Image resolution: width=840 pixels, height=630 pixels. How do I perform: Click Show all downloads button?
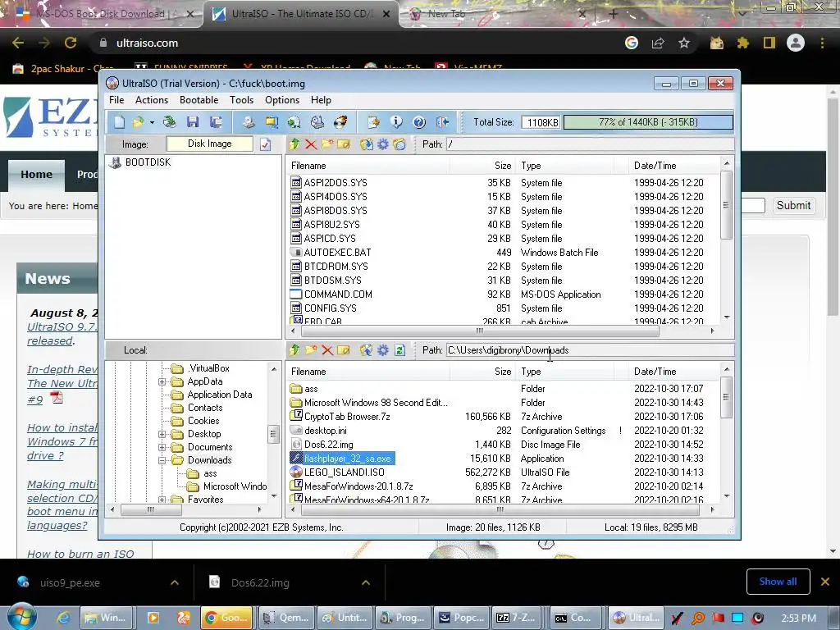[x=778, y=582]
